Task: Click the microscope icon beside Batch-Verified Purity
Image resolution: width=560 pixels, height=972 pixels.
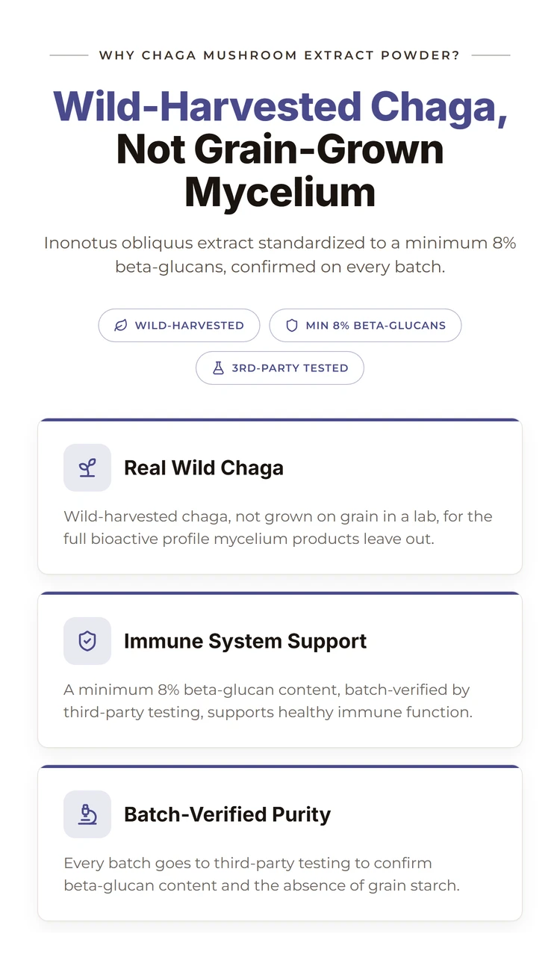Action: point(87,814)
